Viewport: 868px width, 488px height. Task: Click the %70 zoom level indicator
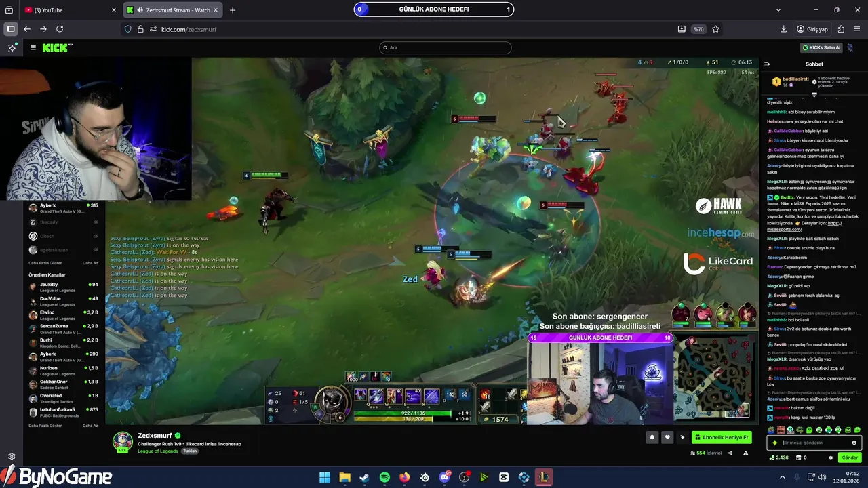click(698, 29)
